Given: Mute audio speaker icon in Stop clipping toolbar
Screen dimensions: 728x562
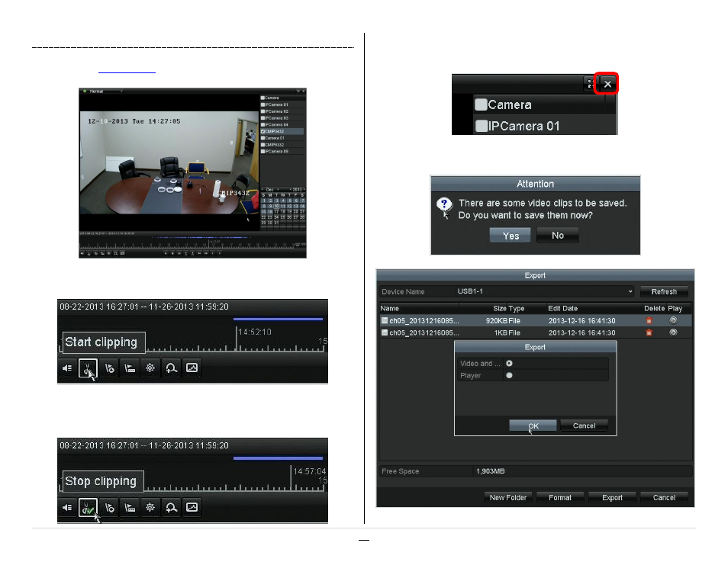Looking at the screenshot, I should click(x=67, y=507).
